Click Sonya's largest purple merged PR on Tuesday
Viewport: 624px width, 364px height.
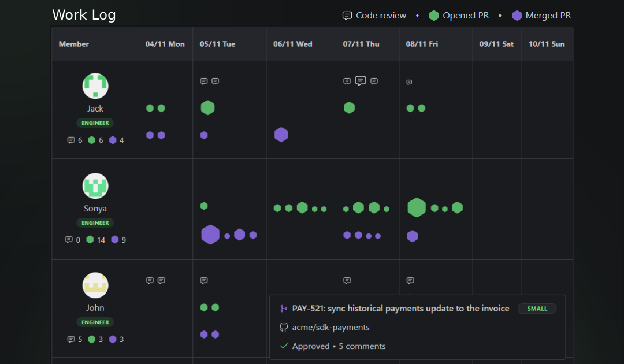(210, 235)
